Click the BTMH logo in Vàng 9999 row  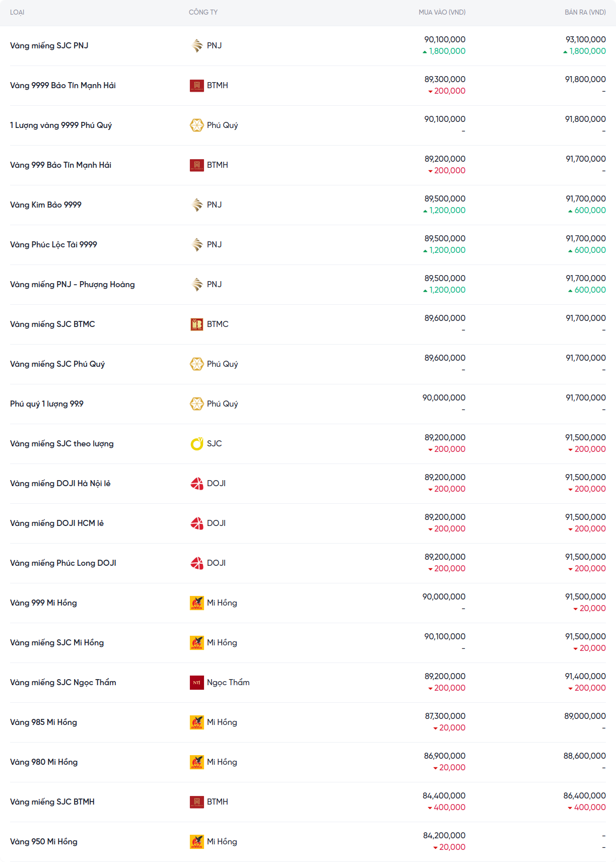coord(197,86)
